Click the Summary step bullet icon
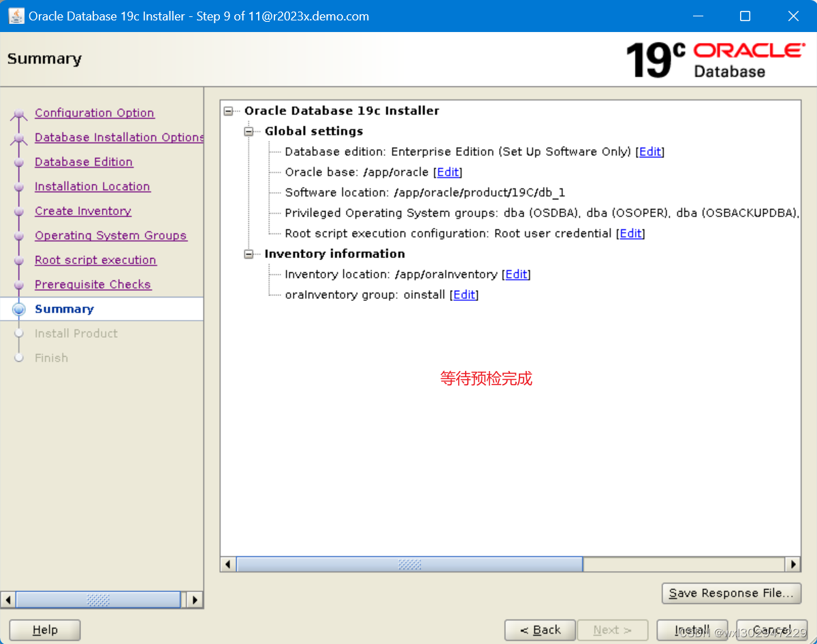The image size is (817, 644). (x=19, y=309)
